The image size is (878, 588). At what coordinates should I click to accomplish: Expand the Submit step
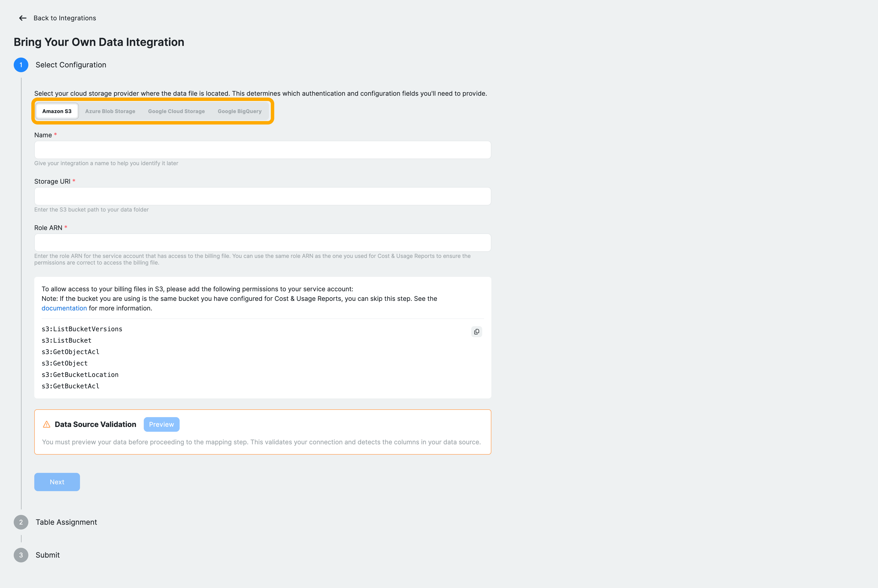48,555
